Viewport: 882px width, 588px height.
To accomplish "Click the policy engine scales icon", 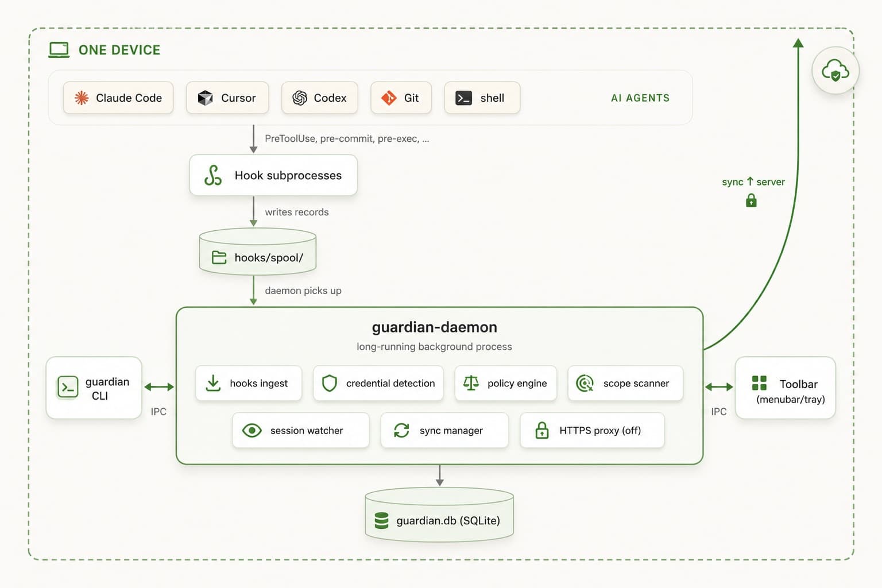I will [x=471, y=383].
